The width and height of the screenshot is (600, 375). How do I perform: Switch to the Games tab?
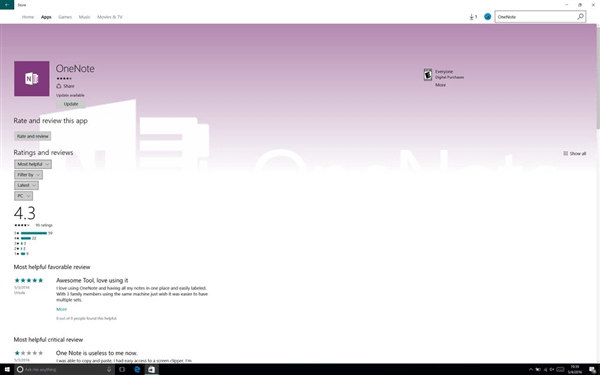tap(65, 17)
